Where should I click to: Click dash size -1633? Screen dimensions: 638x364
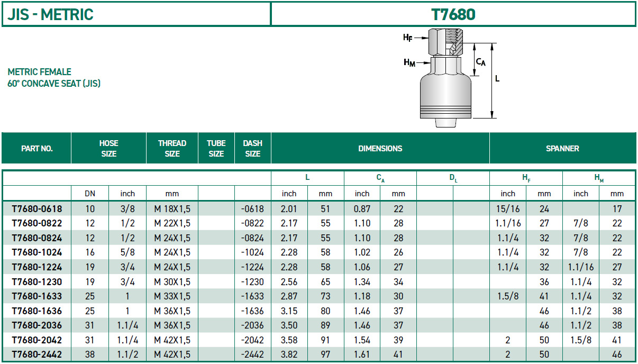(252, 296)
